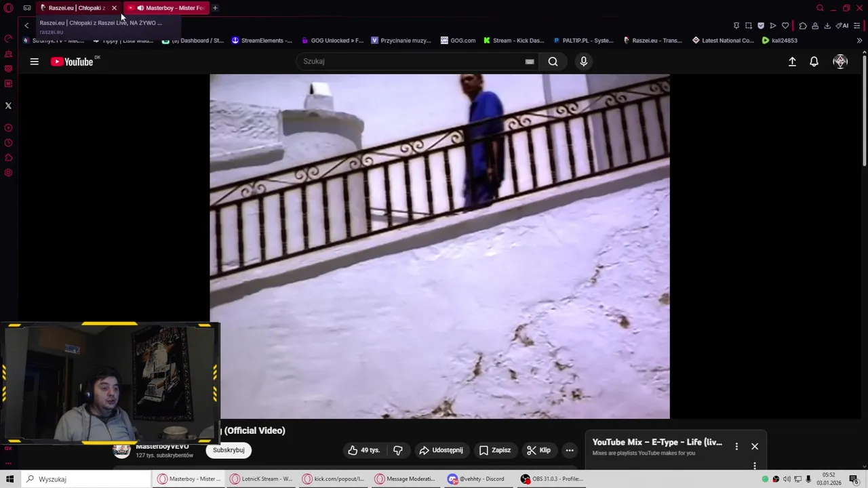Open the YouTube guide hamburger menu

click(34, 62)
